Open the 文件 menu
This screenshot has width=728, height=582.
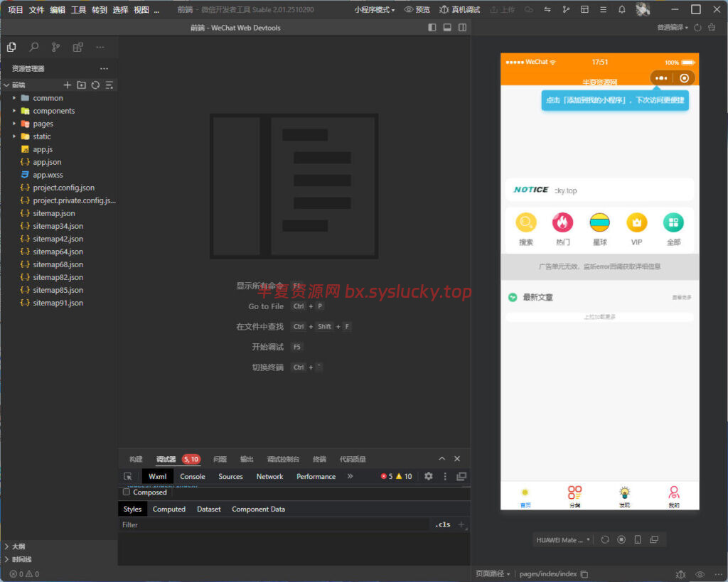(x=37, y=10)
